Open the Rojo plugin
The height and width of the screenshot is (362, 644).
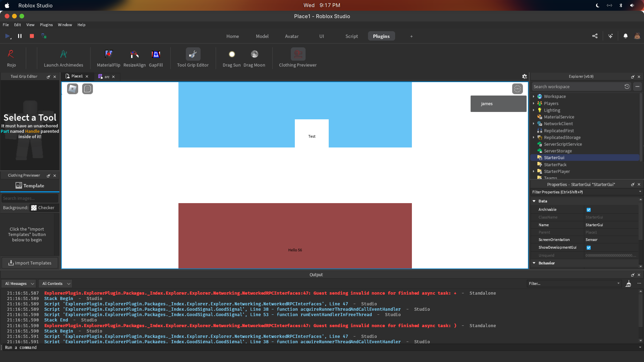click(x=11, y=58)
